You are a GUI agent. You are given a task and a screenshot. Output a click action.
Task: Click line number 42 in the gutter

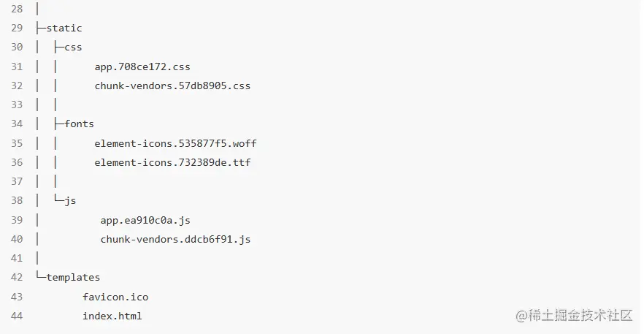coord(18,278)
